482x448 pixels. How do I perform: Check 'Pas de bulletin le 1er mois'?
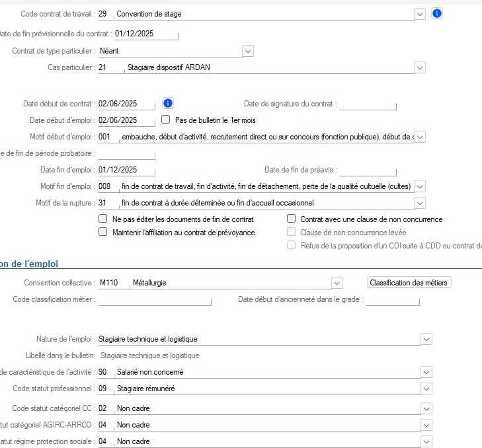coord(166,120)
